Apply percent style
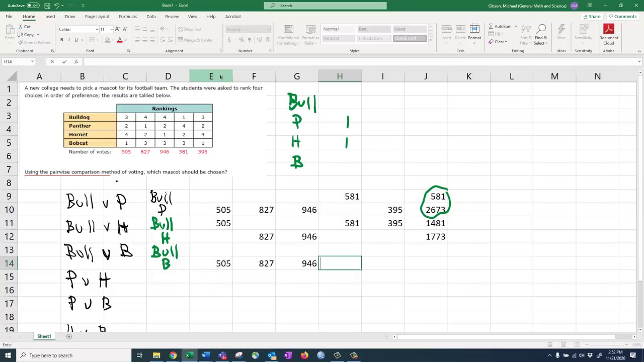The height and width of the screenshot is (362, 644). pos(242,40)
